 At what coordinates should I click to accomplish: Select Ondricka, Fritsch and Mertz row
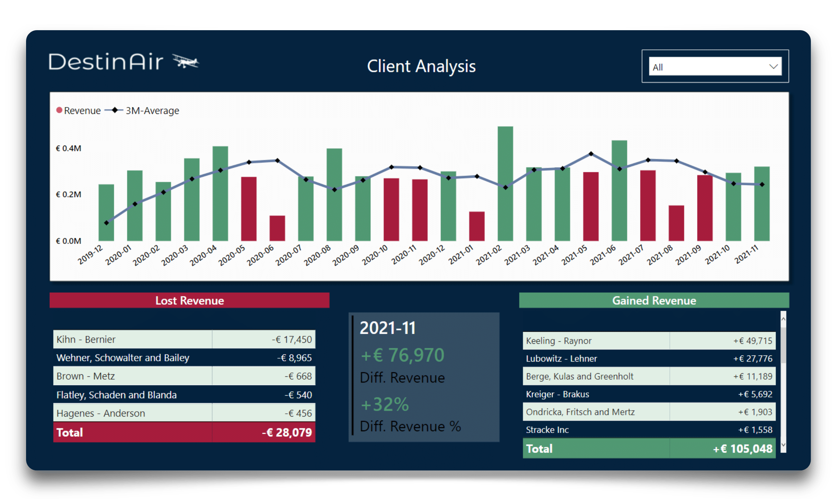[649, 412]
